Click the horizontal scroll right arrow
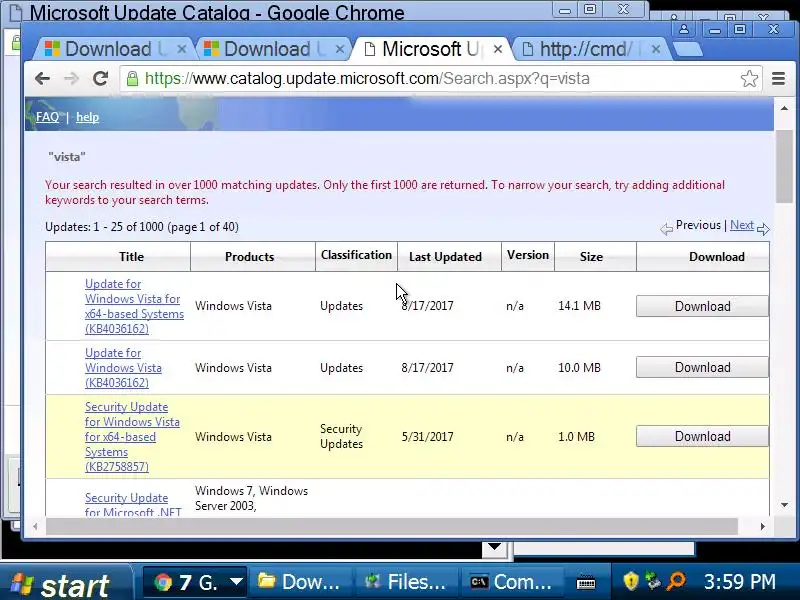This screenshot has width=800, height=600. (763, 526)
